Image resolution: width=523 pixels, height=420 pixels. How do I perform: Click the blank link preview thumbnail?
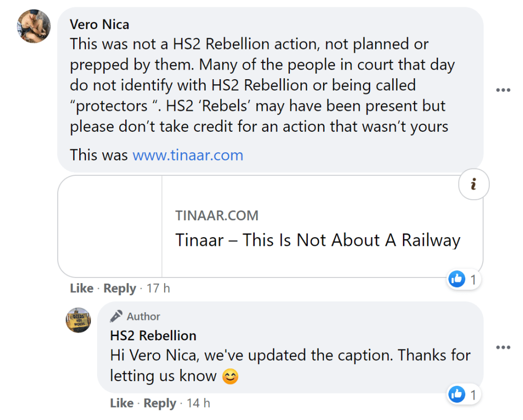[x=110, y=226]
